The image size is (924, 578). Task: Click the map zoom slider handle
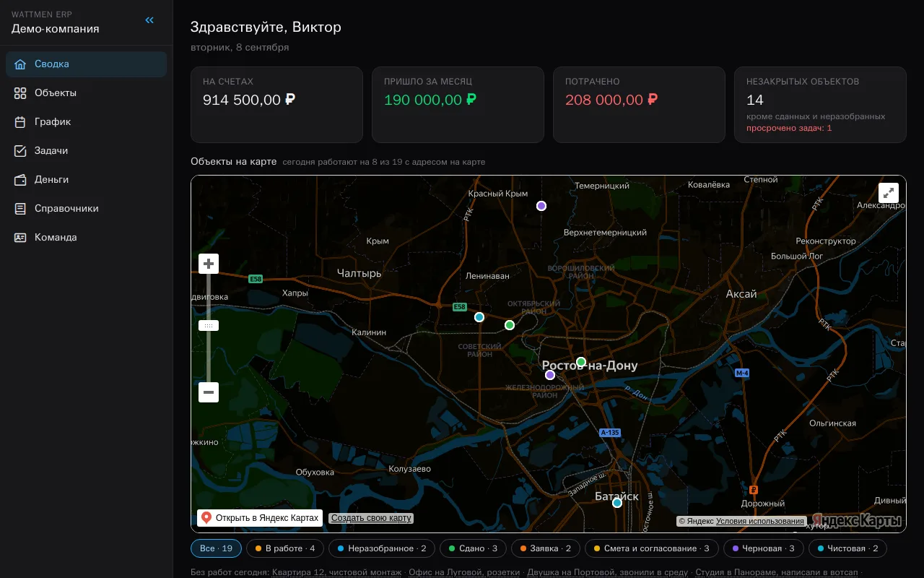click(x=209, y=326)
